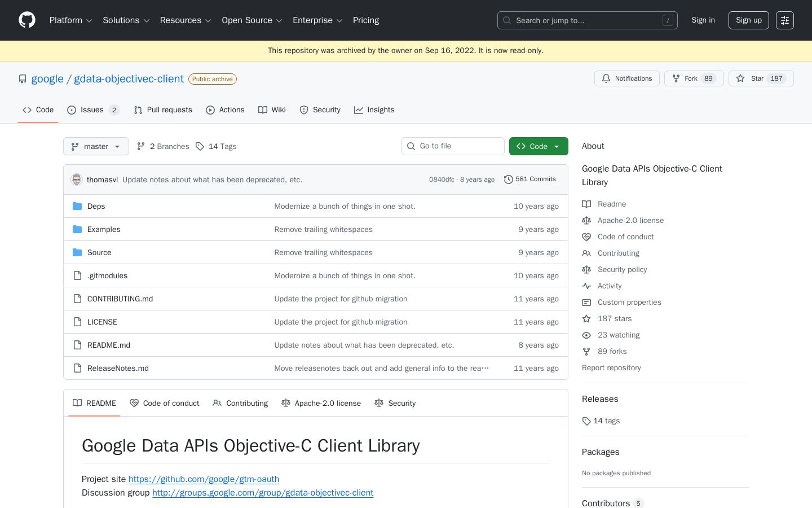Open the LICENSE file
This screenshot has height=508, width=812.
[x=102, y=322]
